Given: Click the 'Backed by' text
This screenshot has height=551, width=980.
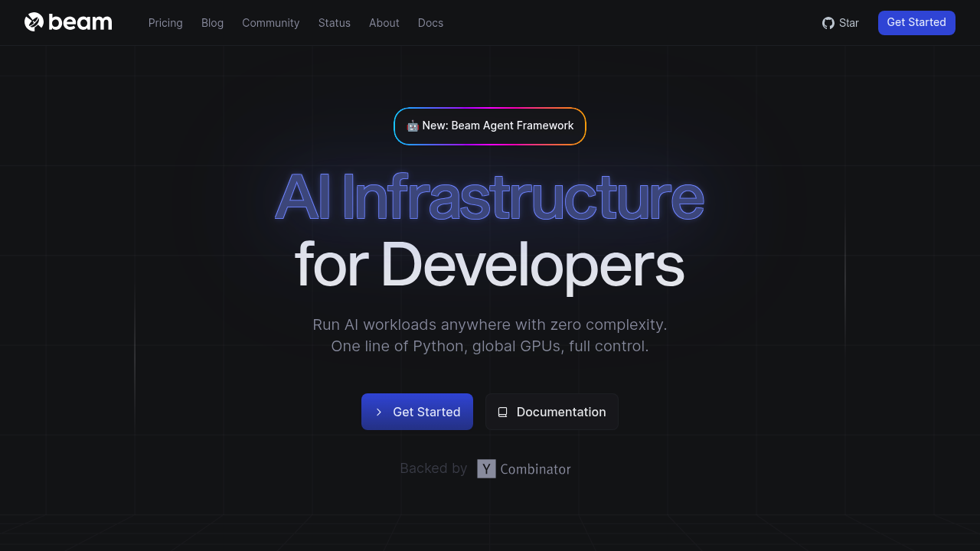Looking at the screenshot, I should click(x=433, y=468).
